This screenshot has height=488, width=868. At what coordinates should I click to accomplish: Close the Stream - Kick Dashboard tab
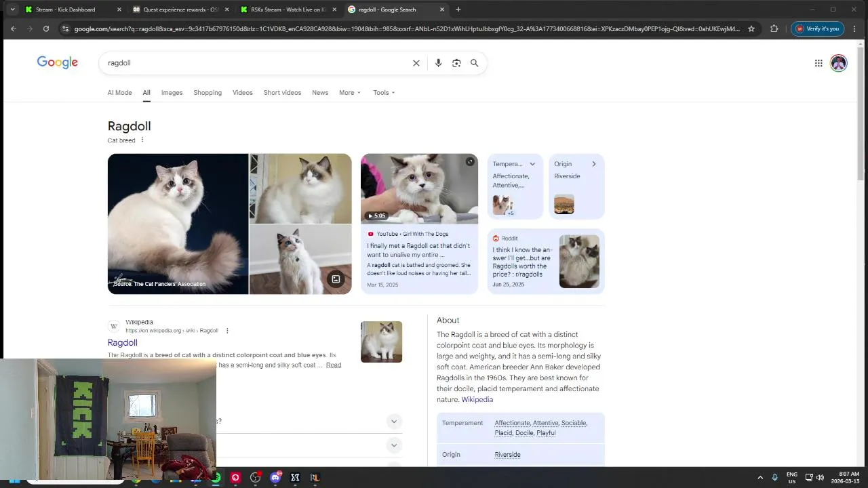click(x=119, y=9)
